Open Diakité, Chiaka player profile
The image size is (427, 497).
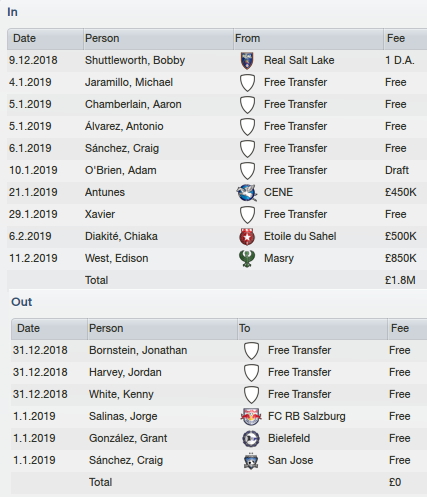(x=121, y=236)
